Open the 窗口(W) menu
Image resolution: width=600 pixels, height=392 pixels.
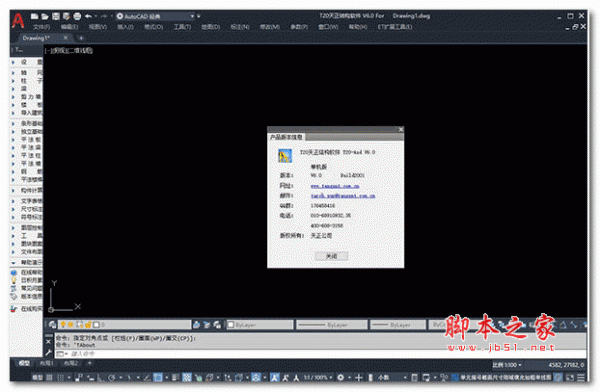tap(328, 27)
